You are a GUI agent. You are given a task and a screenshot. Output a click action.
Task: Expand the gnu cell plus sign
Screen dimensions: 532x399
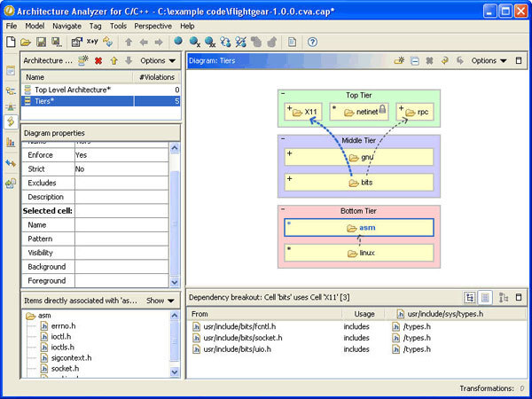point(289,153)
